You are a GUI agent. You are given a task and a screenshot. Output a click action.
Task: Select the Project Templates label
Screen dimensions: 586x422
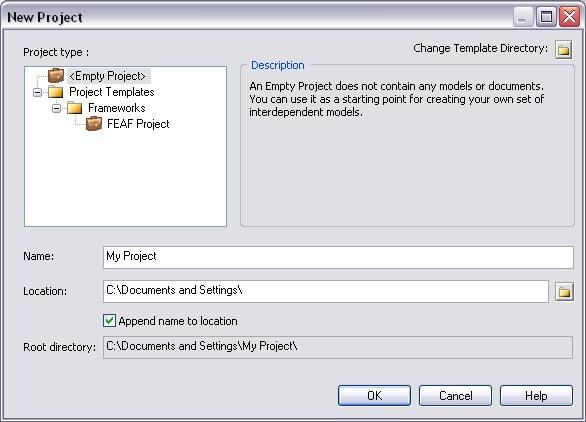[111, 92]
